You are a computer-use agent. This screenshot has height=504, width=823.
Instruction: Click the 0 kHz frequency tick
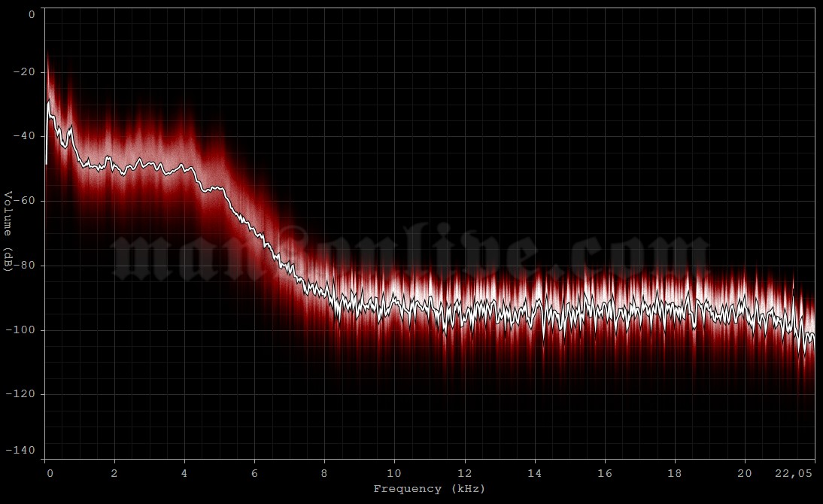click(x=50, y=474)
